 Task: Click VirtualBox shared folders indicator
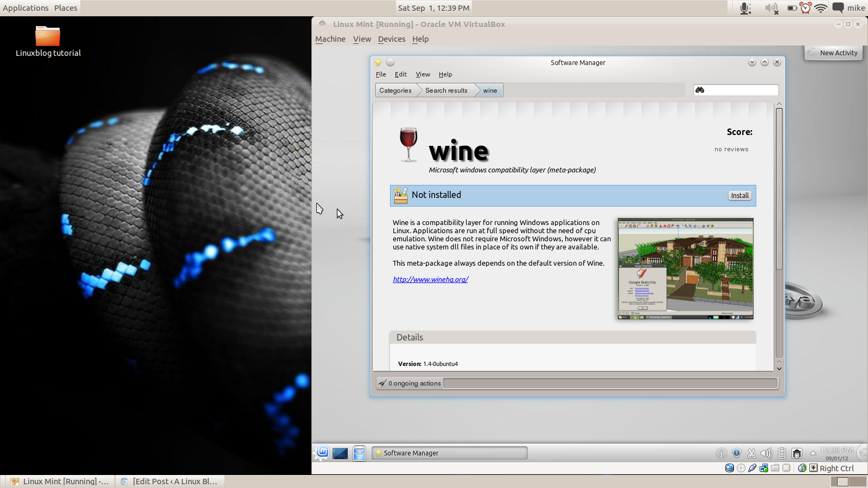point(775,468)
